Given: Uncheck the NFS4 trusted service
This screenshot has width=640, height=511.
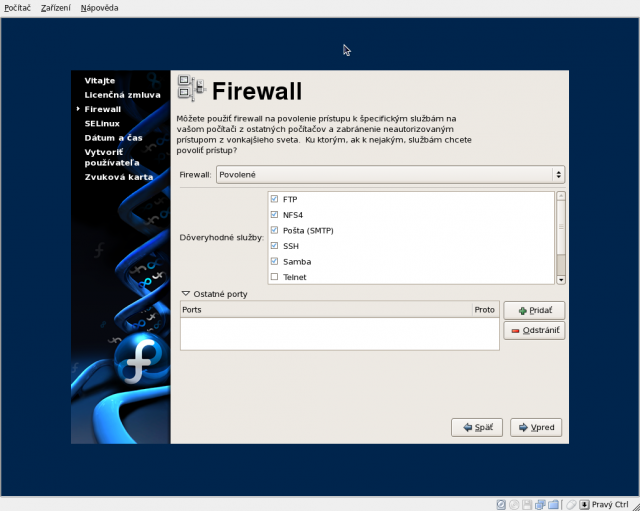Looking at the screenshot, I should pyautogui.click(x=274, y=214).
